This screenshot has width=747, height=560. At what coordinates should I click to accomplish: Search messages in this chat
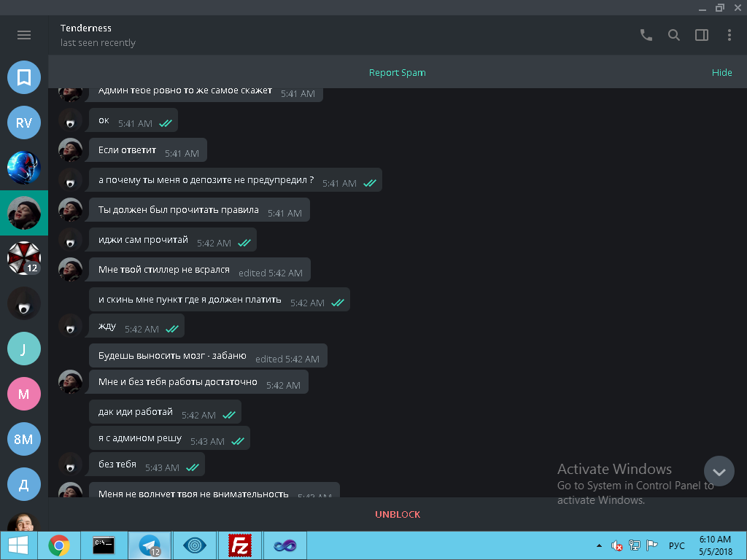click(674, 35)
